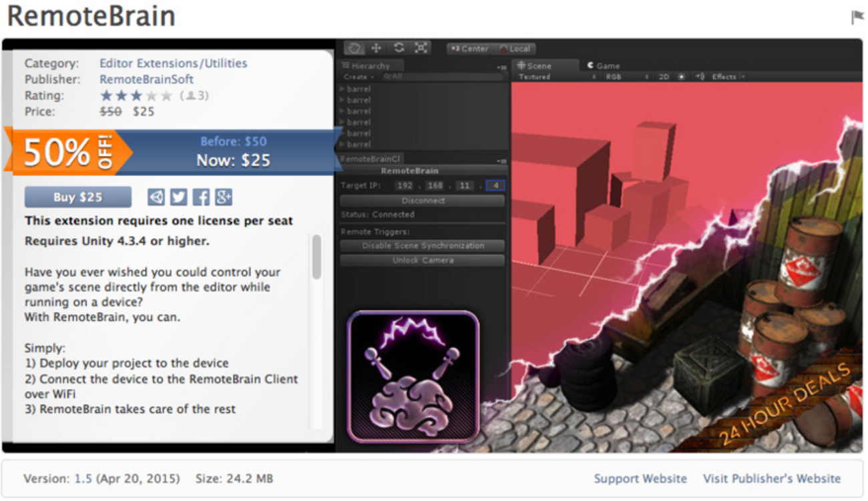Click the "RemoteBrain" page title
Image resolution: width=868 pixels, height=501 pixels.
(x=91, y=17)
